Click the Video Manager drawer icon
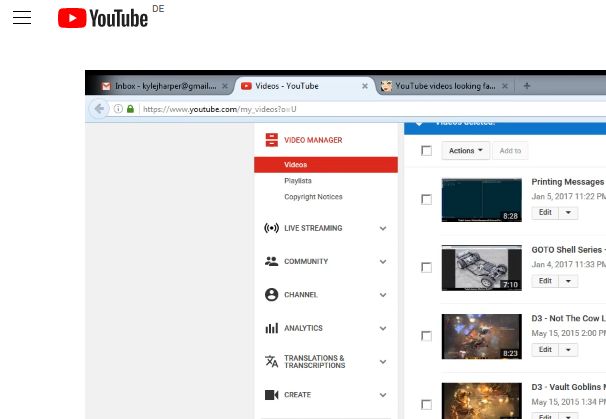The width and height of the screenshot is (606, 419). tap(272, 140)
